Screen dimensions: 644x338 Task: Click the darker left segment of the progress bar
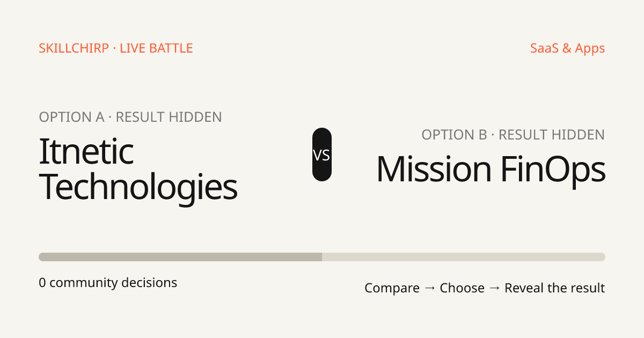[180, 257]
